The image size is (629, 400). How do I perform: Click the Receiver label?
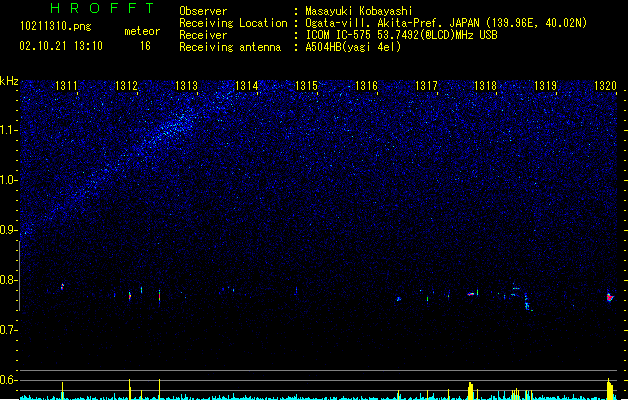pos(203,35)
